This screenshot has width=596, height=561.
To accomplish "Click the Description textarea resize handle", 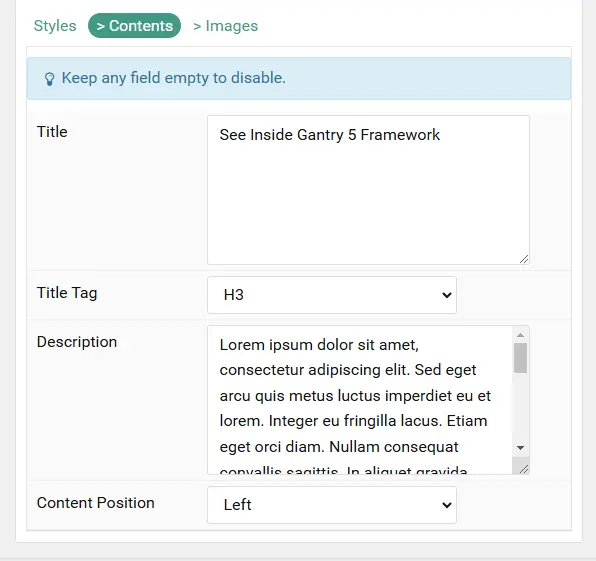I will coord(524,469).
